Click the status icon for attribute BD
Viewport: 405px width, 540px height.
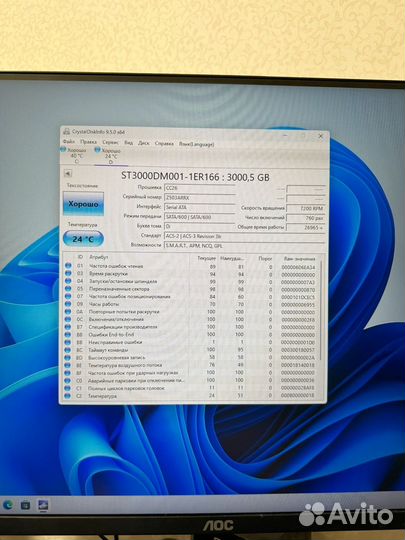pos(68,357)
